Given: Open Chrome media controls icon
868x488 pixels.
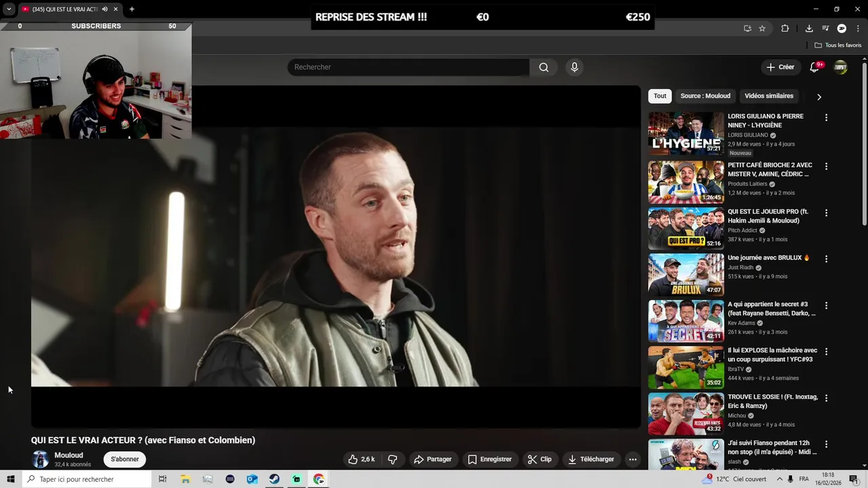Looking at the screenshot, I should 825,28.
